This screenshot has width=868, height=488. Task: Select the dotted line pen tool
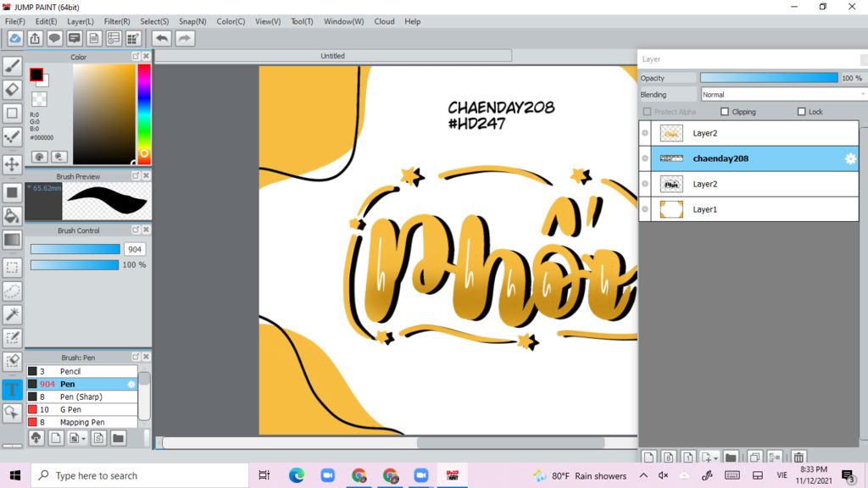click(x=12, y=136)
